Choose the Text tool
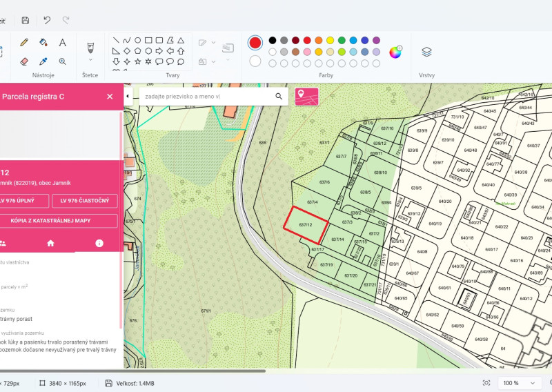This screenshot has width=552, height=392. (62, 43)
